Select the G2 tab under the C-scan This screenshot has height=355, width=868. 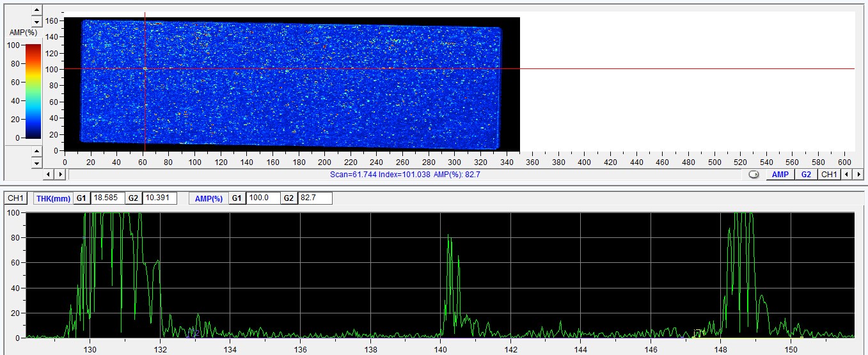pyautogui.click(x=806, y=174)
